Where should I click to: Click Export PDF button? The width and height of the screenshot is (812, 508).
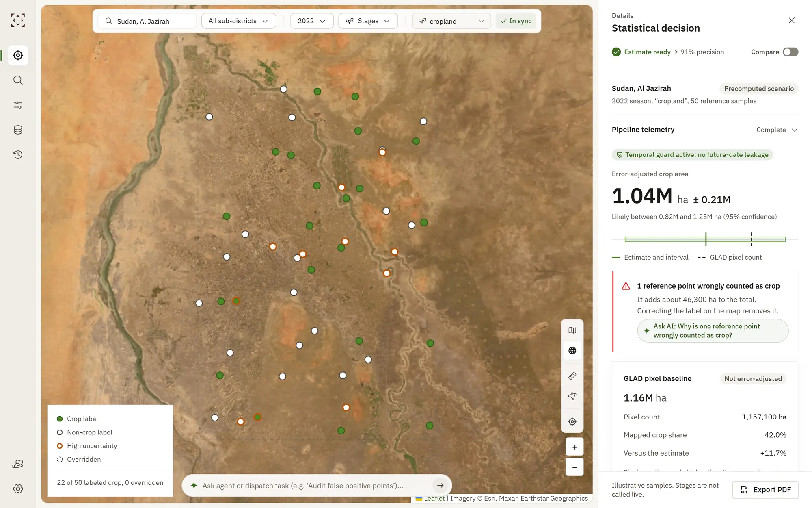click(765, 490)
